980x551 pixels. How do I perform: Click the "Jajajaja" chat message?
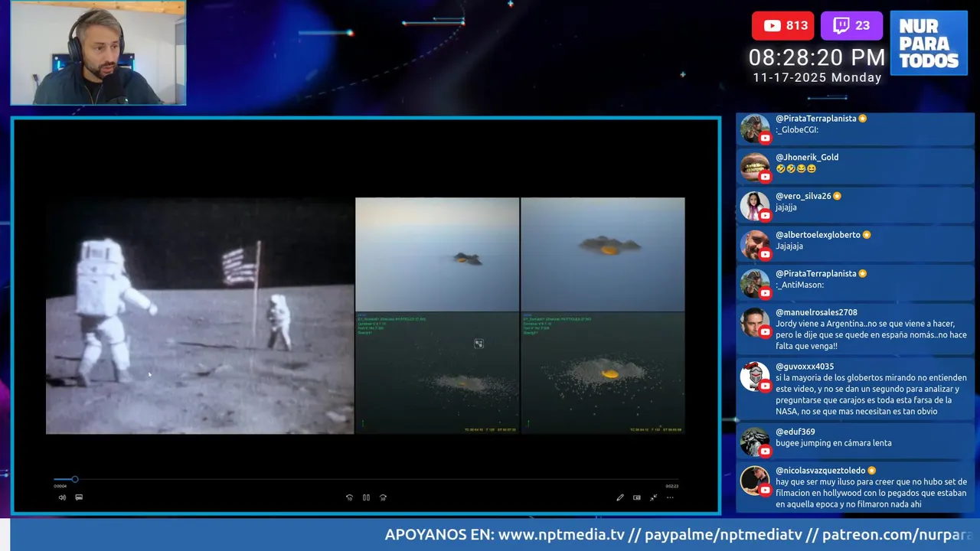click(x=789, y=246)
